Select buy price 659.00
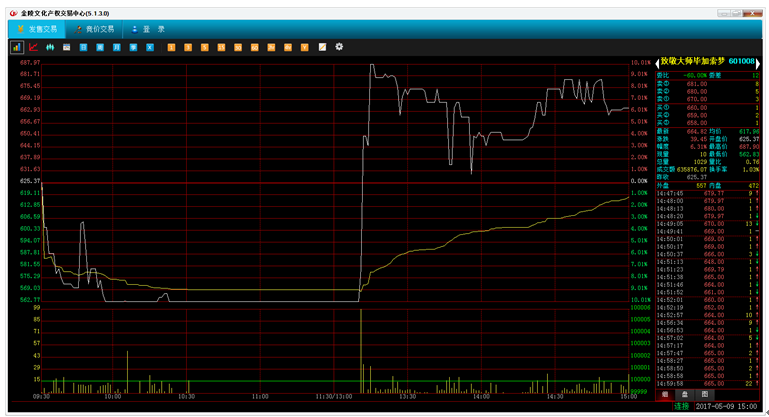This screenshot has width=769, height=417. click(697, 115)
